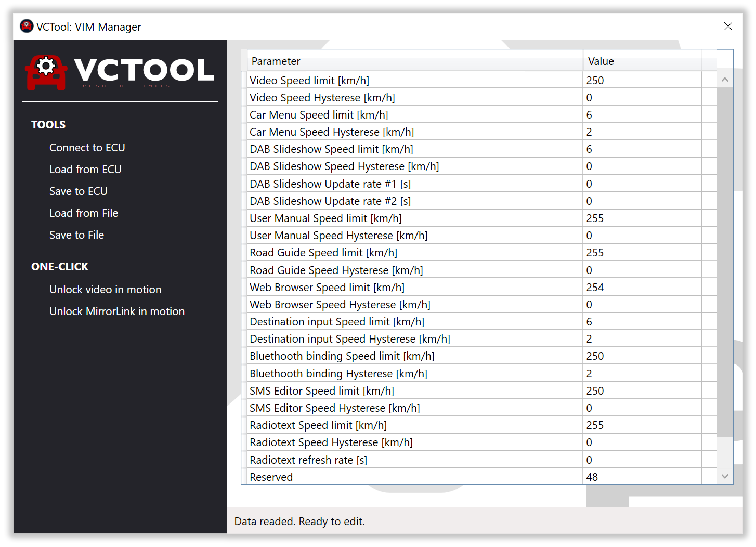Run Unlock MirrorLink in motion
The height and width of the screenshot is (547, 756).
(117, 311)
